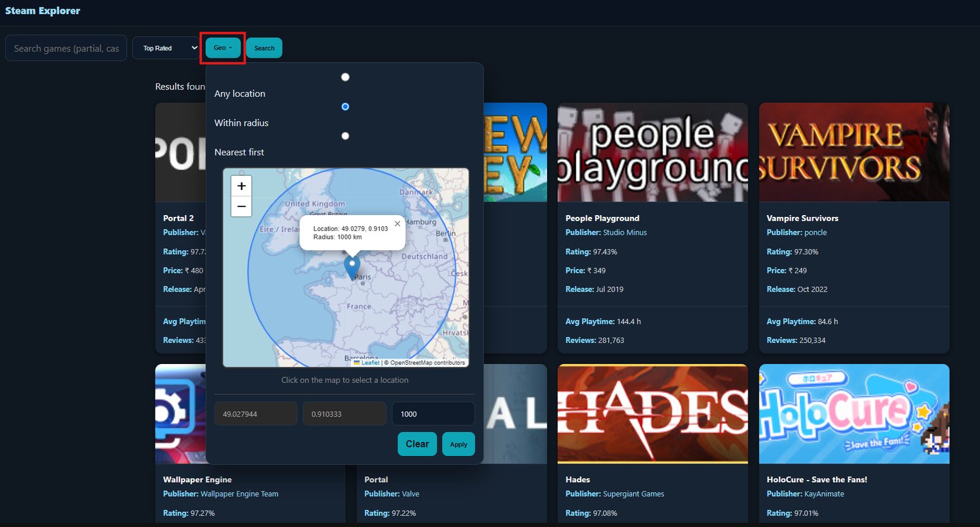This screenshot has width=980, height=527.
Task: Open the People Playground game thumbnail
Action: pyautogui.click(x=652, y=152)
